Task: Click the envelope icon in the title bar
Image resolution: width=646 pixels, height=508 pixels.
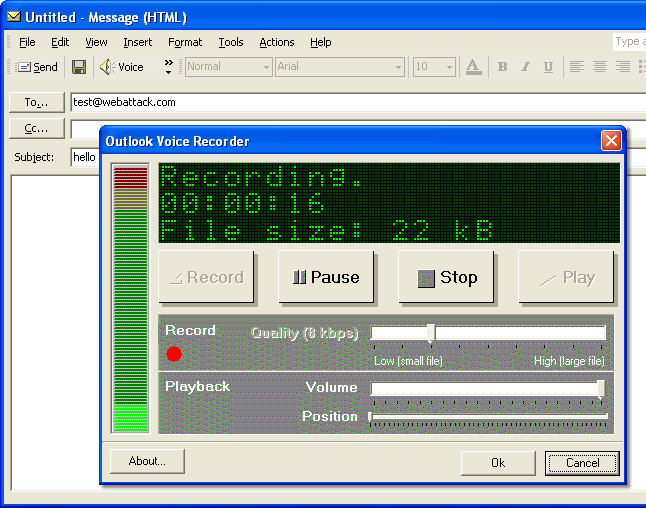Action: 14,16
